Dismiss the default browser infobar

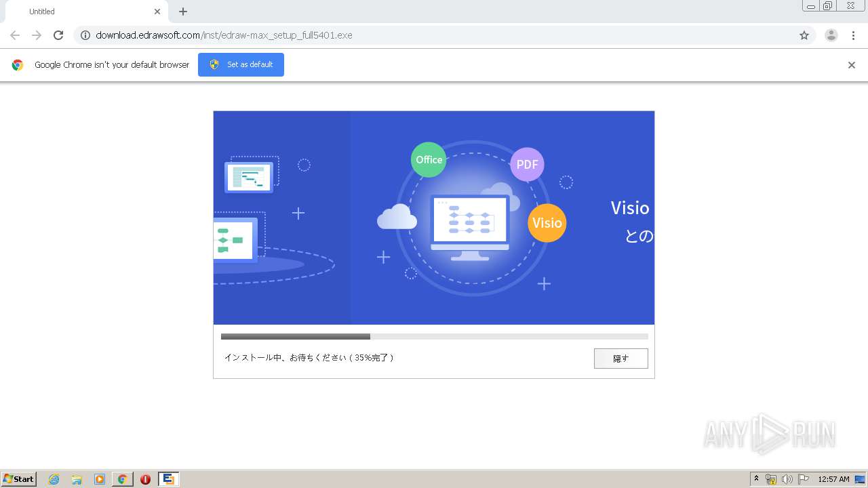852,65
